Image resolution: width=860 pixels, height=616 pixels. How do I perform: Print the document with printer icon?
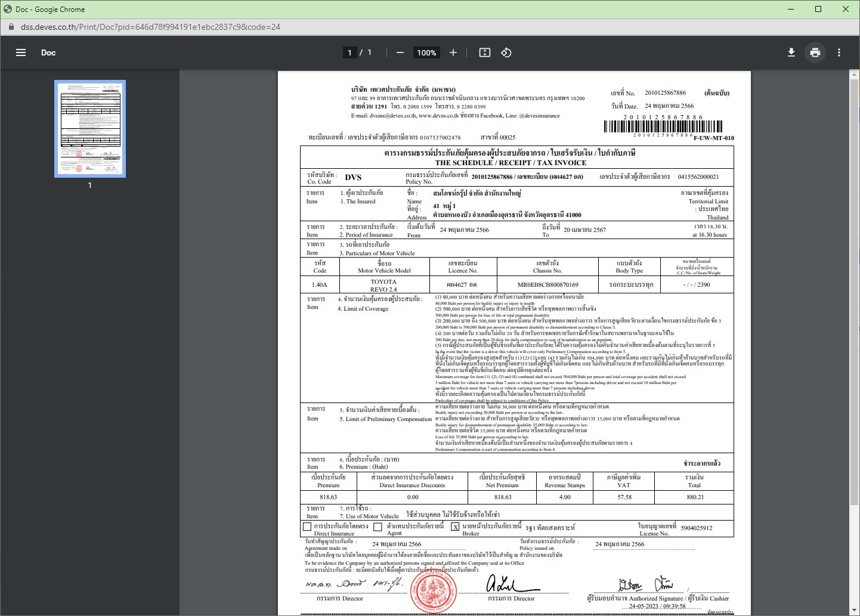pyautogui.click(x=815, y=52)
